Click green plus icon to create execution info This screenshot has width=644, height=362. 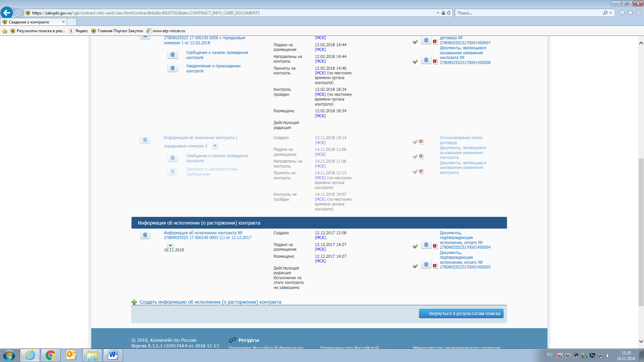click(x=134, y=302)
